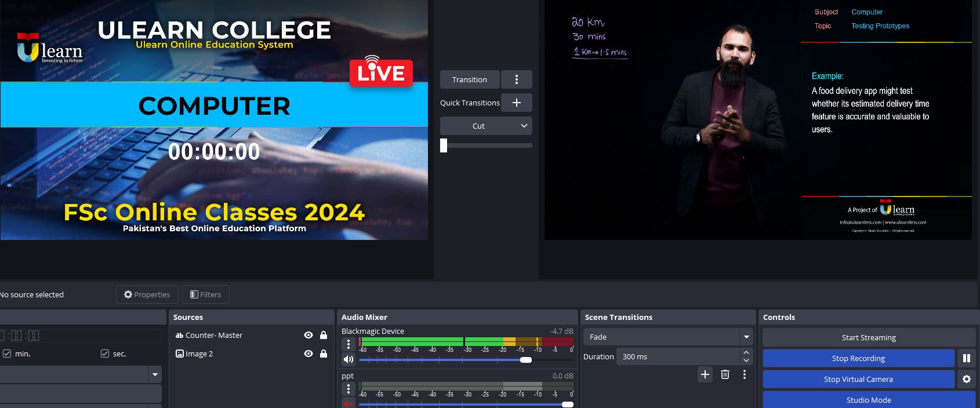Click Stop Recording
The image size is (980, 408).
click(x=858, y=358)
